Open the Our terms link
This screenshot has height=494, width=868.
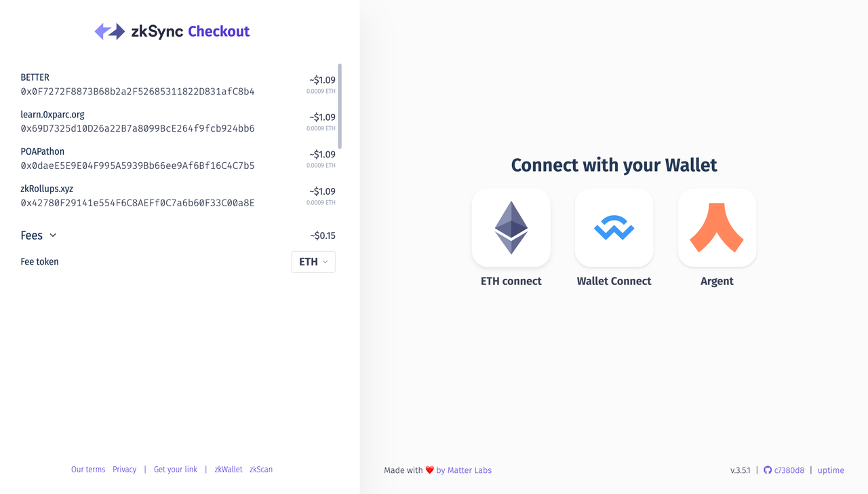[88, 470]
